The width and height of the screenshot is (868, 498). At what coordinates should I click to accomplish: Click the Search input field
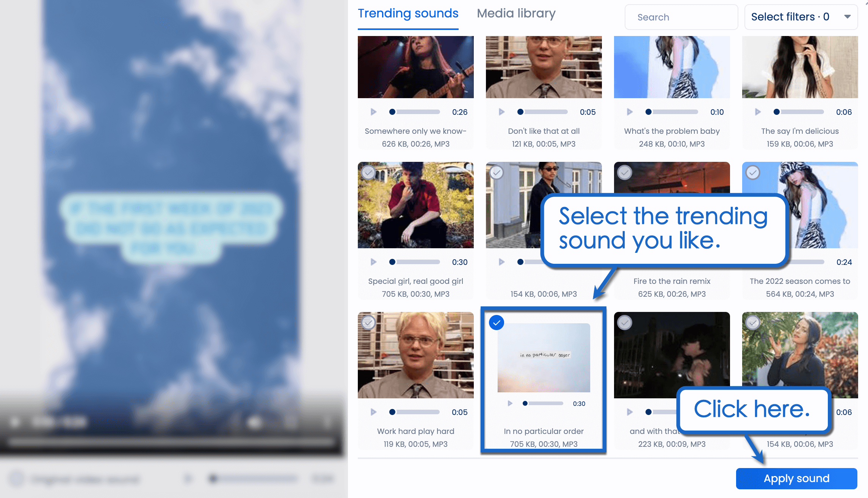pyautogui.click(x=681, y=17)
